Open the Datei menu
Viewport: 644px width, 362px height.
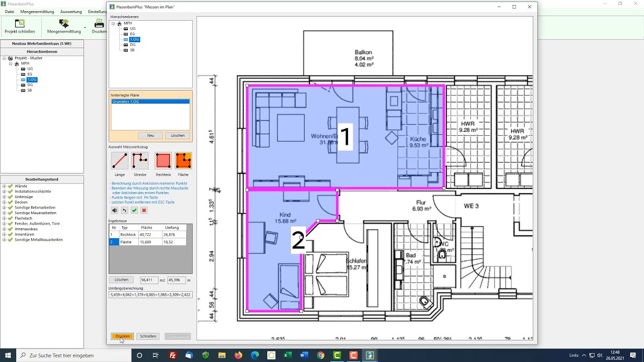pos(10,12)
